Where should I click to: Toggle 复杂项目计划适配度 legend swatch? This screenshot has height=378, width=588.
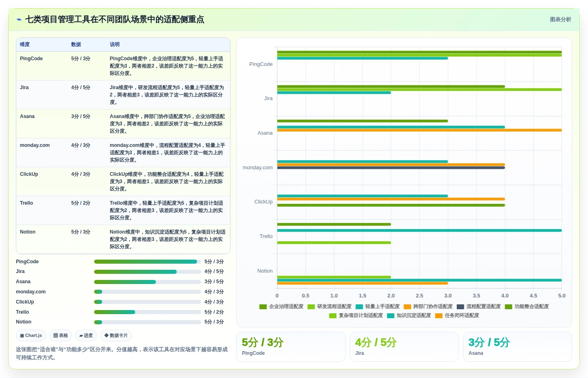click(333, 316)
